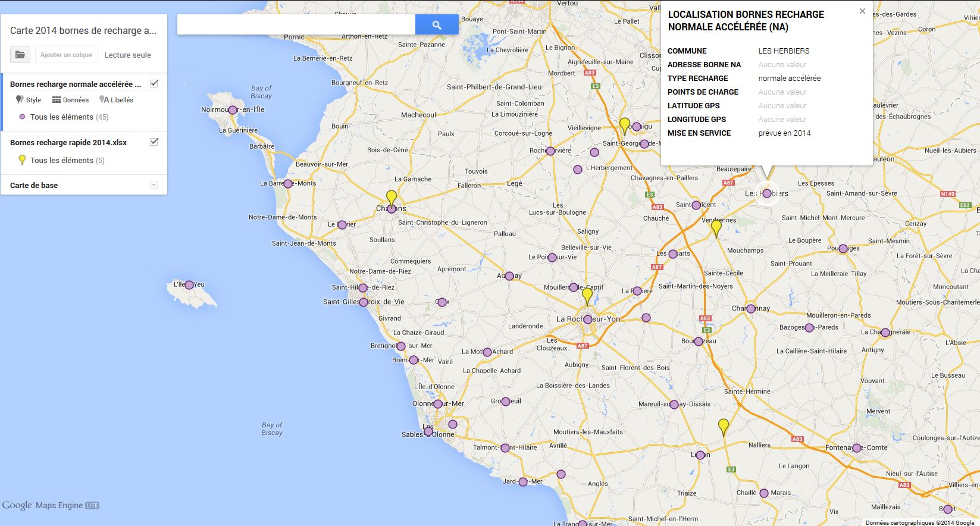Click the COMMUNE value LES HERBIERS
The height and width of the screenshot is (526, 980).
784,51
